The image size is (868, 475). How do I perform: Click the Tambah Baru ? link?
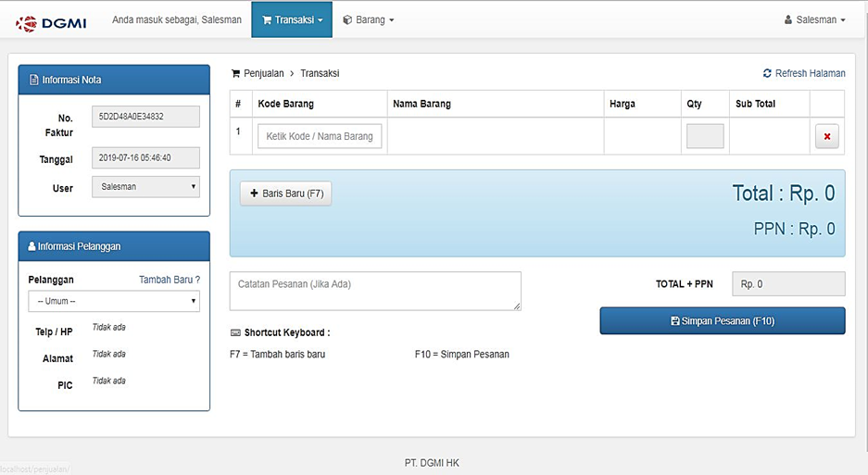pyautogui.click(x=170, y=280)
